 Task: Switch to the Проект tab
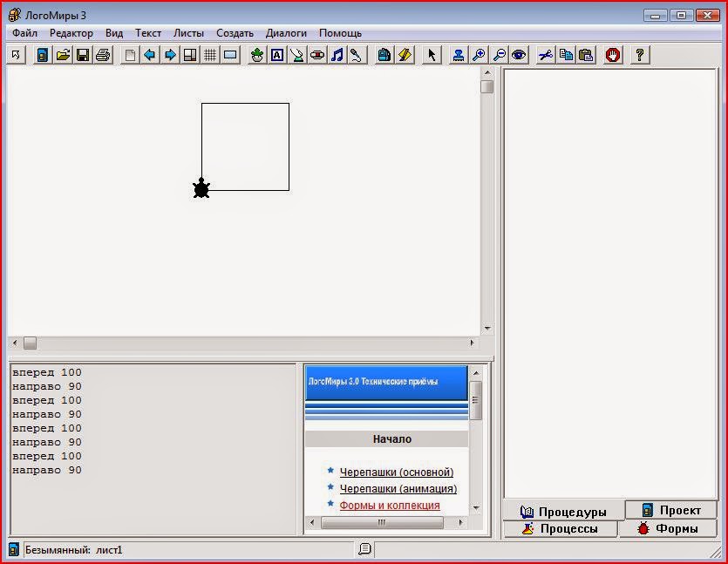(670, 510)
